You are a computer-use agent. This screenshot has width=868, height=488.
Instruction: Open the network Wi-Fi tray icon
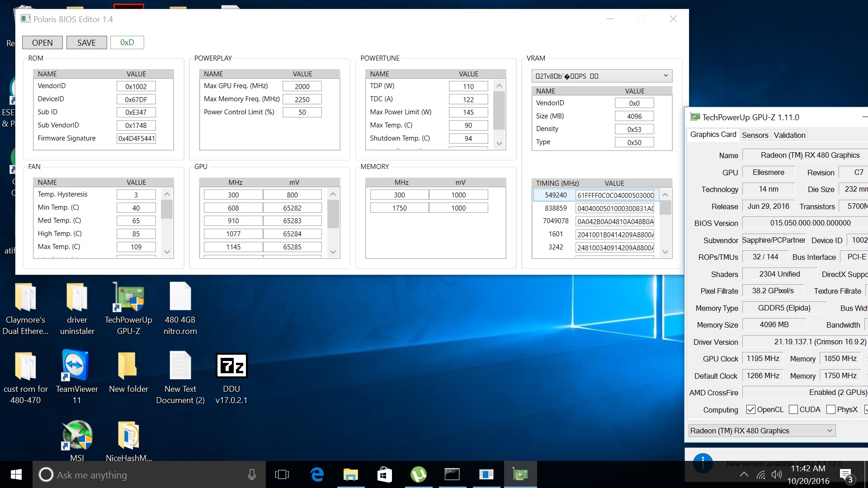coord(761,474)
